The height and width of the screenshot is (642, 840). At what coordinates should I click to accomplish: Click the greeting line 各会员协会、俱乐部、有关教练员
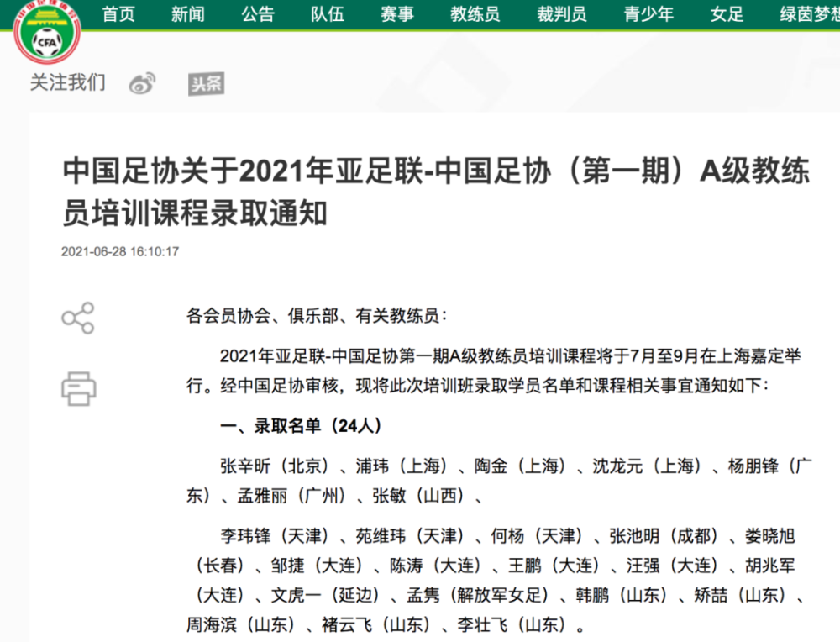316,316
